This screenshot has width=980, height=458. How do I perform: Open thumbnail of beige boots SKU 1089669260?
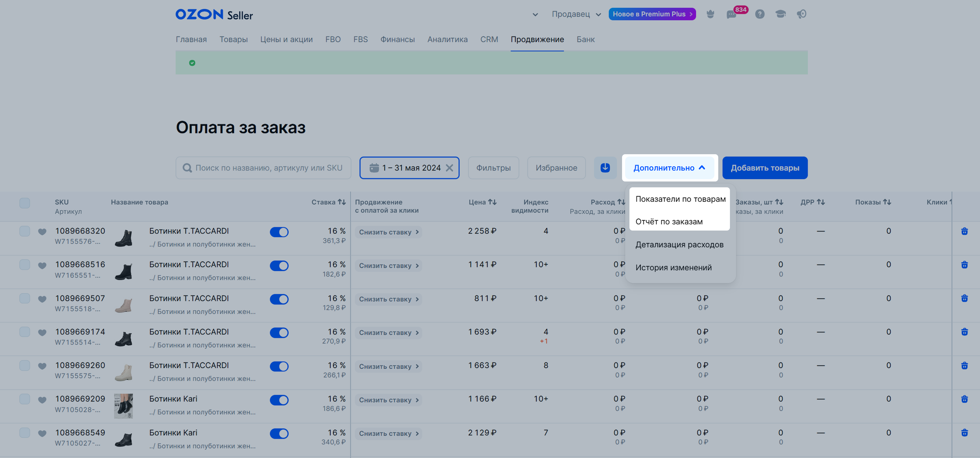tap(123, 372)
